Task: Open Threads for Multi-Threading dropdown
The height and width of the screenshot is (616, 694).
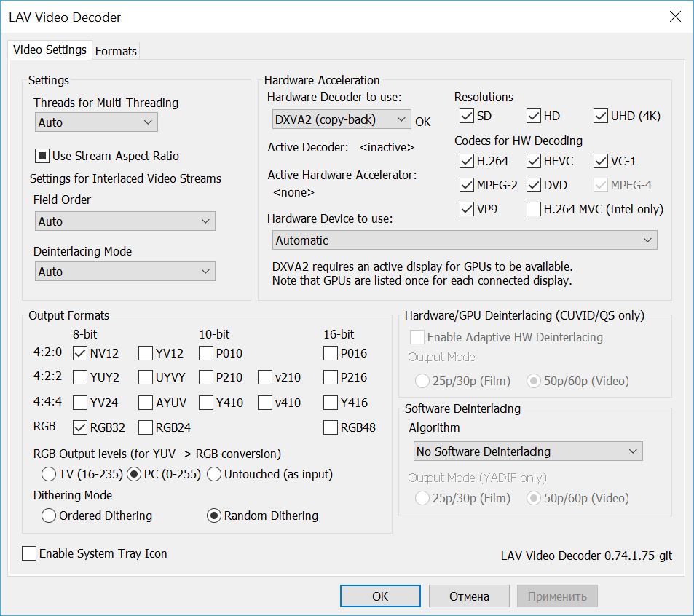Action: coord(96,122)
